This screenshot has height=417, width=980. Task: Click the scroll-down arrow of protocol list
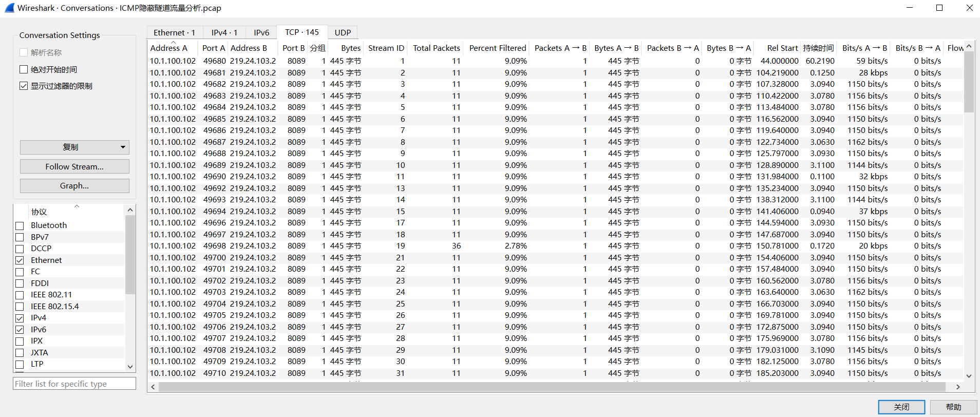click(130, 366)
